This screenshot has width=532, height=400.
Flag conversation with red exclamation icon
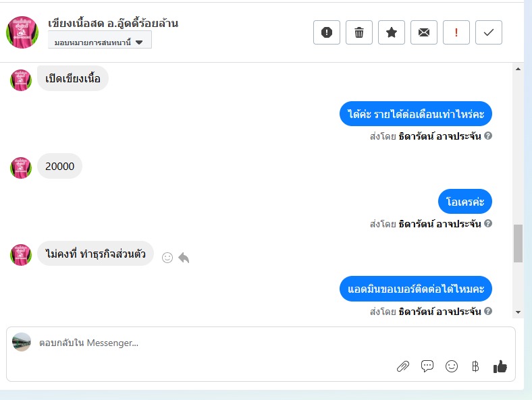pyautogui.click(x=456, y=32)
